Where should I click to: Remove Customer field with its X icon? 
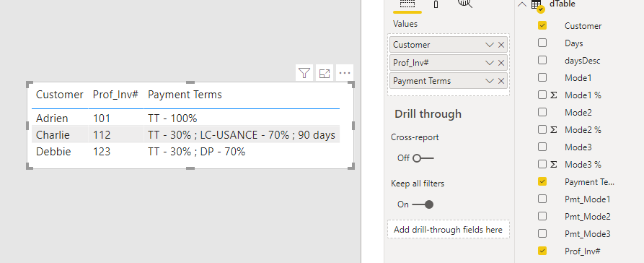click(x=501, y=45)
